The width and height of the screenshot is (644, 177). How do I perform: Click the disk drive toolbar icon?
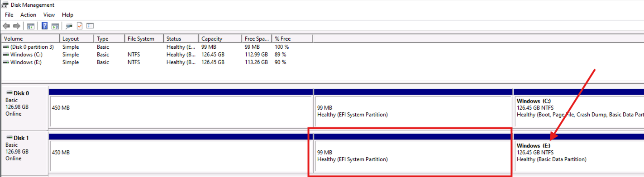click(x=69, y=26)
